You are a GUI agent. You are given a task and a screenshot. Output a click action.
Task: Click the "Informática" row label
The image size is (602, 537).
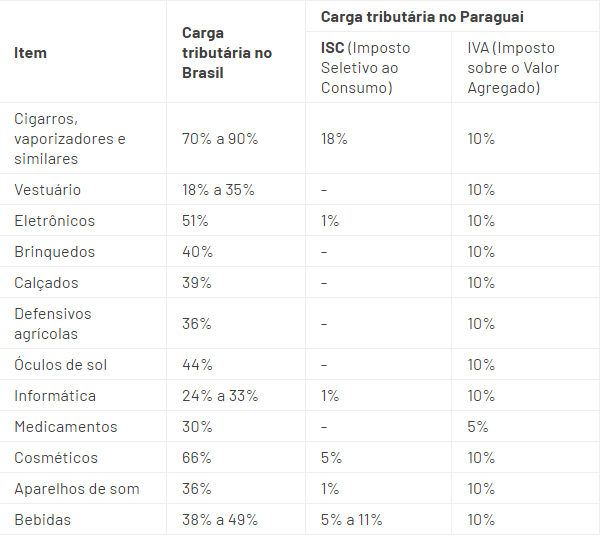[55, 396]
